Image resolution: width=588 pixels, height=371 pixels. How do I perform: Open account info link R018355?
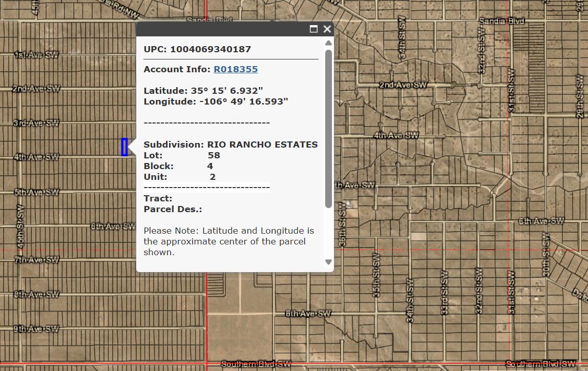click(236, 69)
